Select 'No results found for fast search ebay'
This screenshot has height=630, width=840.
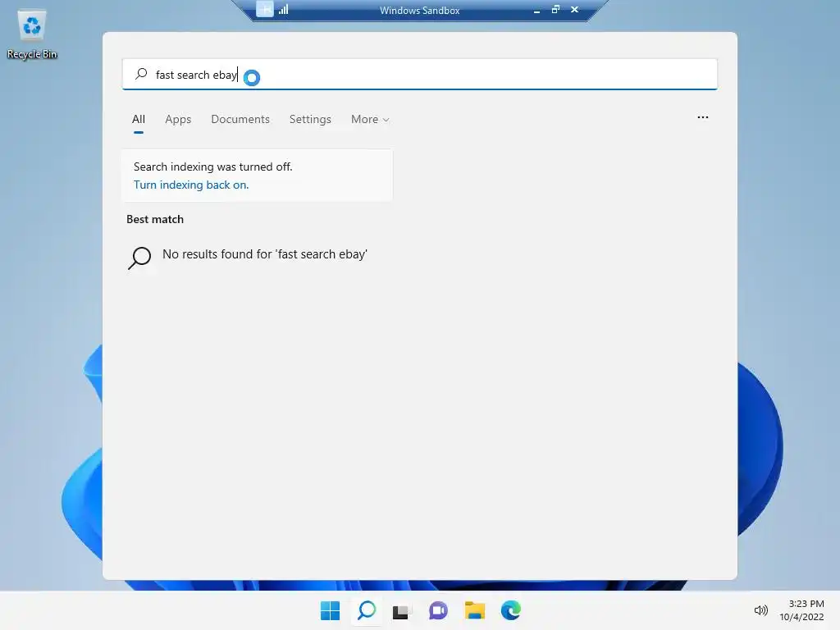[x=265, y=254]
